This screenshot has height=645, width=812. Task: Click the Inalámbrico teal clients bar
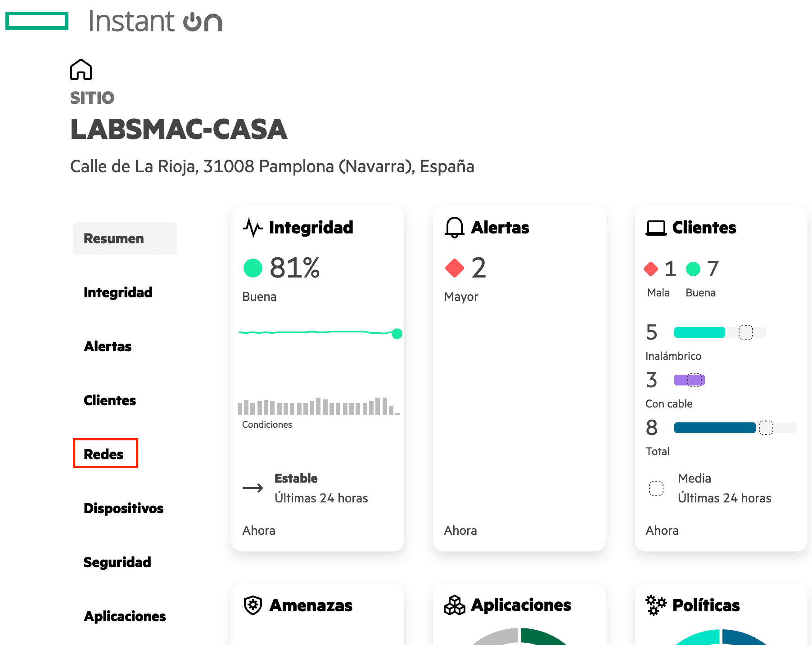tap(699, 332)
